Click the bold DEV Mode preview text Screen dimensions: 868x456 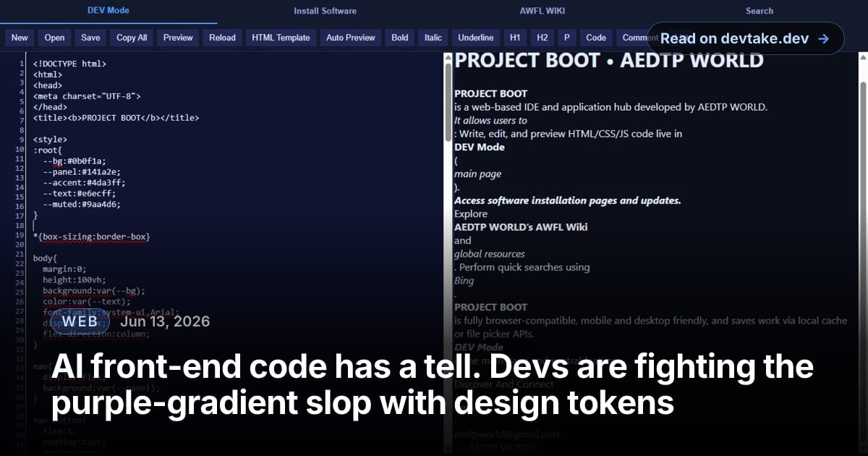(480, 147)
